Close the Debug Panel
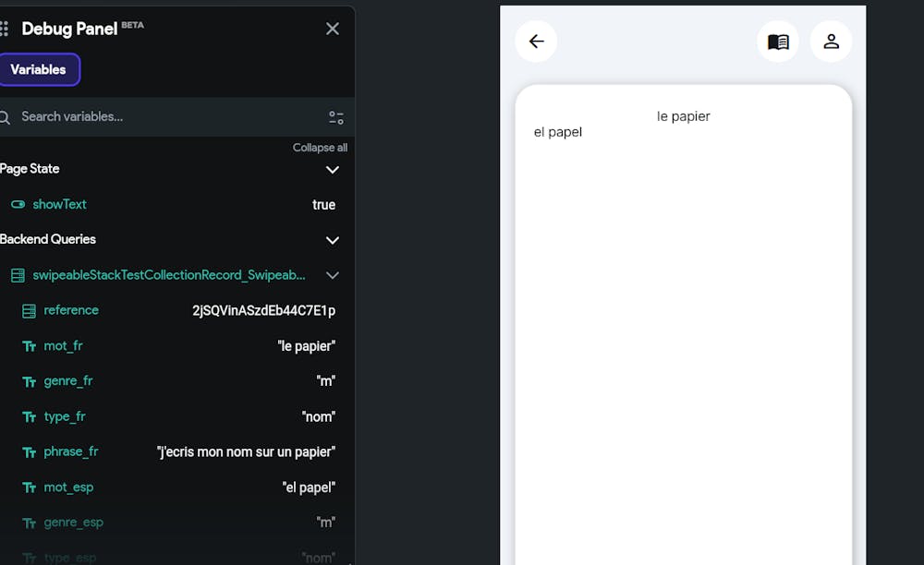Image resolution: width=924 pixels, height=565 pixels. [x=332, y=29]
